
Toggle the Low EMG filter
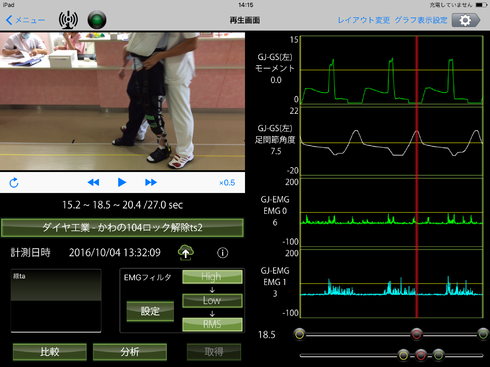[212, 300]
